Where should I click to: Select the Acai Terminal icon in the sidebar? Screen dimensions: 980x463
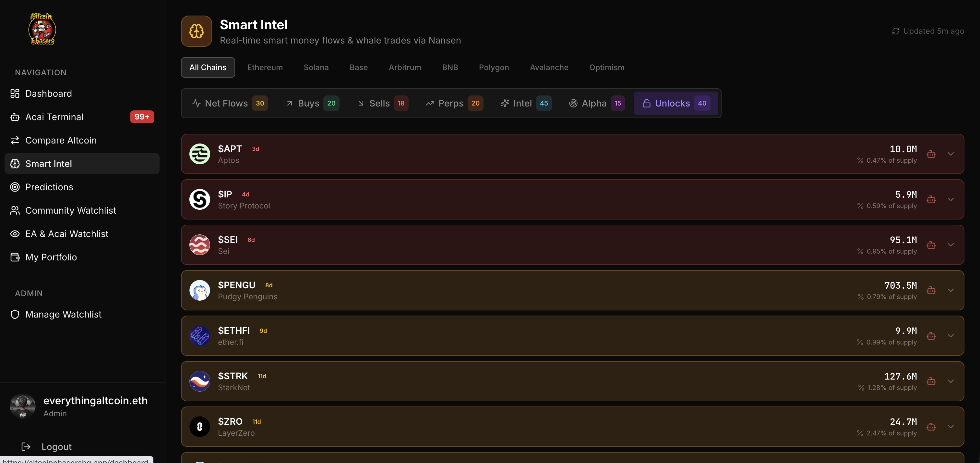(x=15, y=117)
